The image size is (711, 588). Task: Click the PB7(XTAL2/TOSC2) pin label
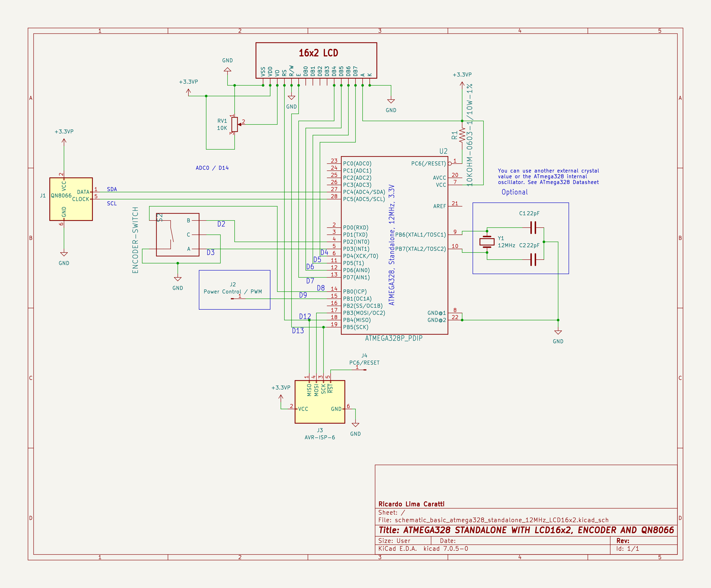tap(420, 249)
